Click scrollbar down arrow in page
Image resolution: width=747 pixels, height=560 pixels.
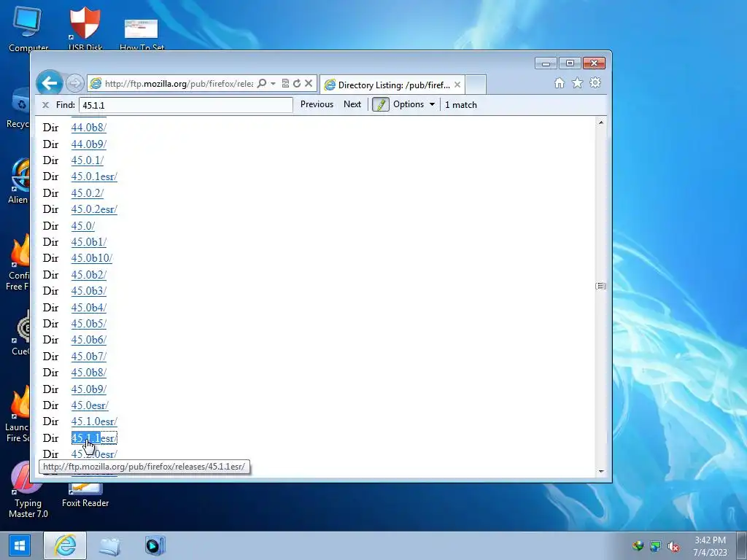(601, 472)
